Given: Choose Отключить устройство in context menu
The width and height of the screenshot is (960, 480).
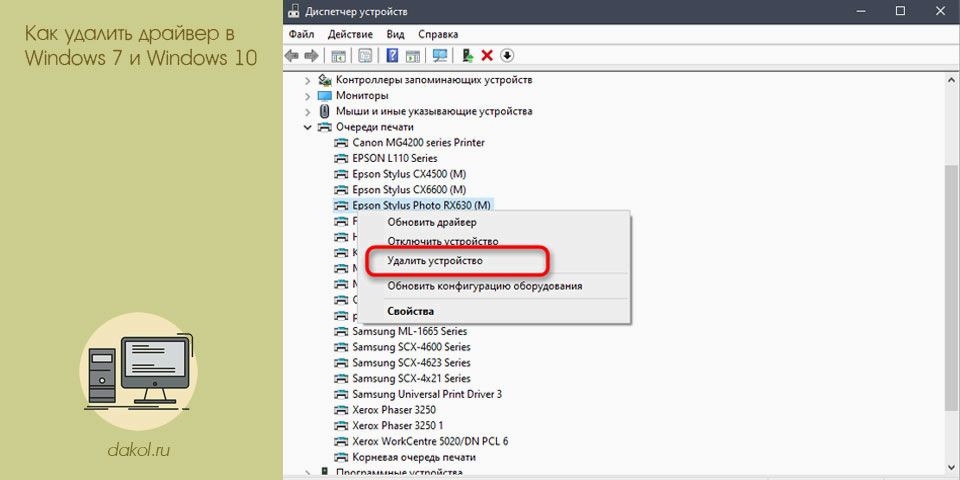Looking at the screenshot, I should coord(493,241).
